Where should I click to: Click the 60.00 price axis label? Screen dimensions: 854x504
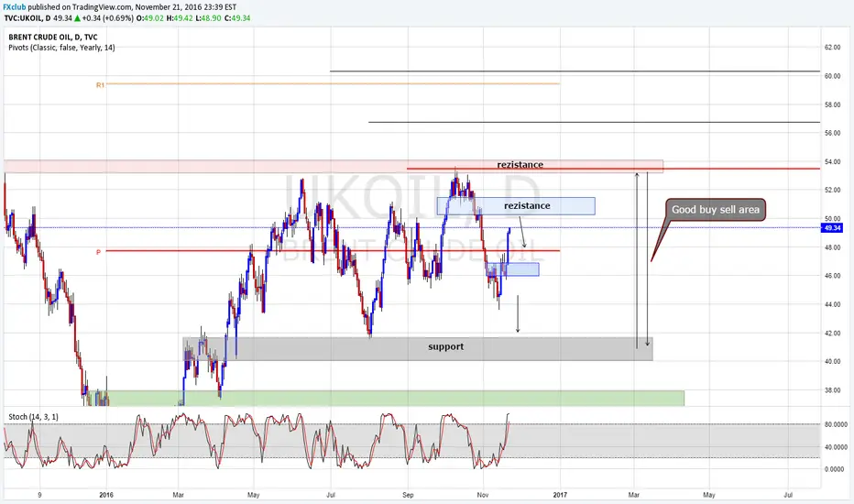(x=832, y=76)
